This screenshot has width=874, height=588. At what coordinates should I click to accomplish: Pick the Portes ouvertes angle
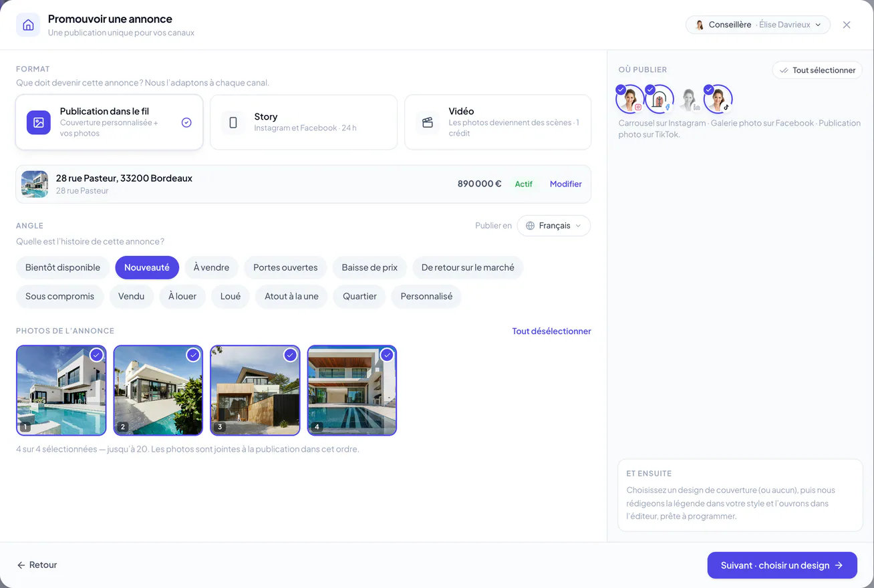285,268
